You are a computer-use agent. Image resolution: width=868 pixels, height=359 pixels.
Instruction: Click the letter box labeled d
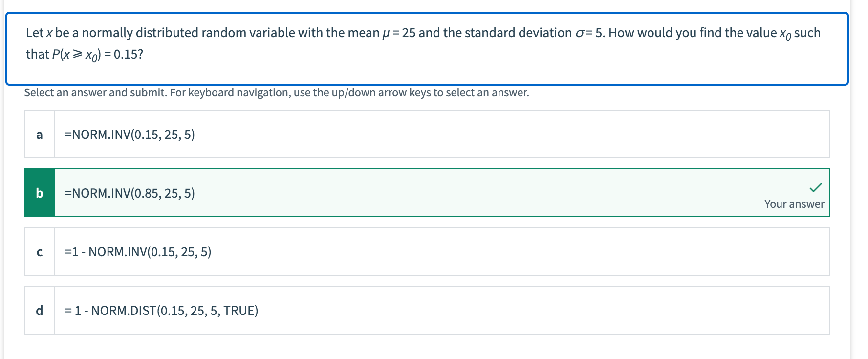coord(40,311)
